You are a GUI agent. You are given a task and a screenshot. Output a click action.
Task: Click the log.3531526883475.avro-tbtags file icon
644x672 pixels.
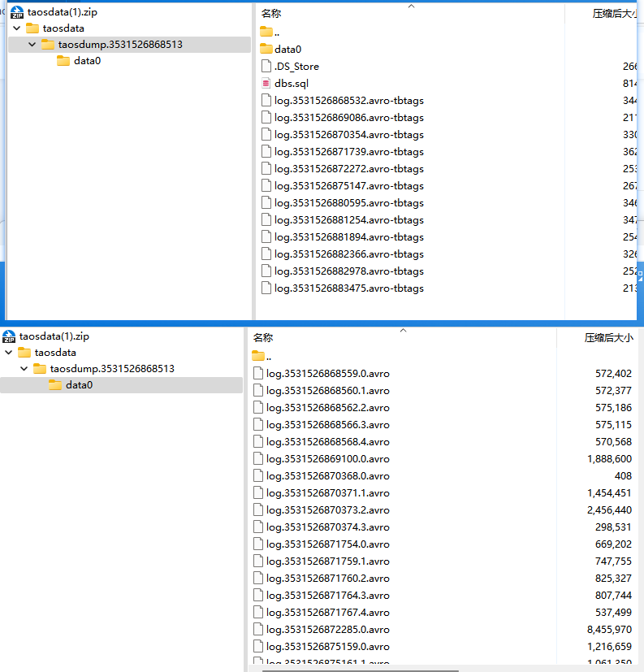266,288
